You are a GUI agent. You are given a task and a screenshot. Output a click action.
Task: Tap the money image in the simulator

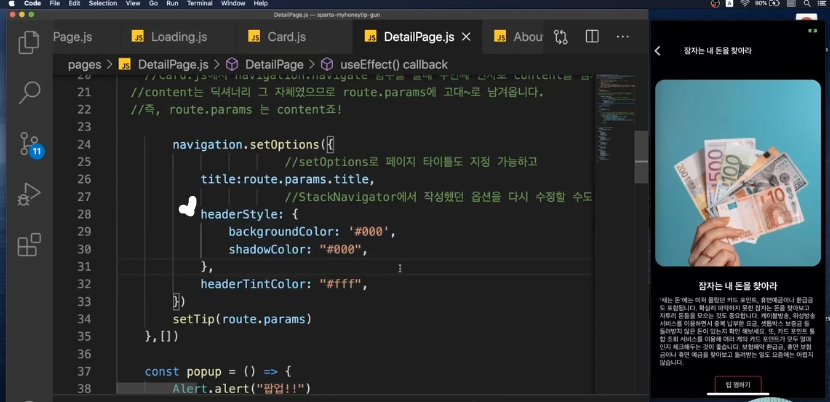click(738, 173)
